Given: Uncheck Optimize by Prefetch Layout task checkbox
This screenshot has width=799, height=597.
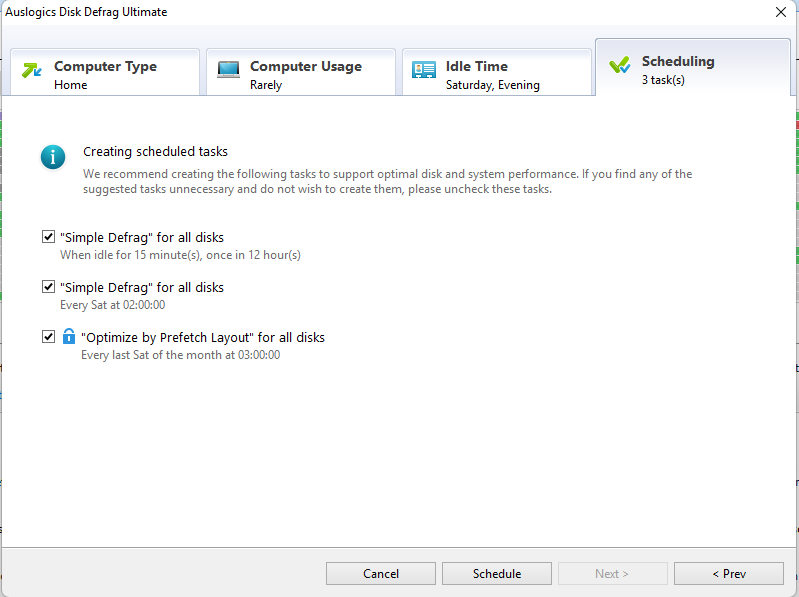Looking at the screenshot, I should [x=48, y=337].
